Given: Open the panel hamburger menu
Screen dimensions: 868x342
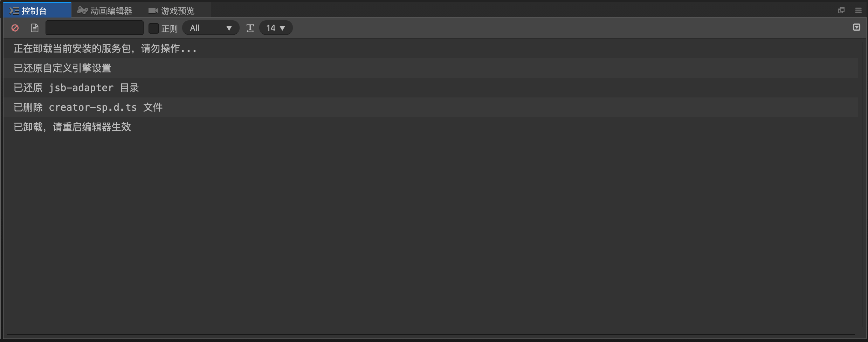Looking at the screenshot, I should [858, 11].
